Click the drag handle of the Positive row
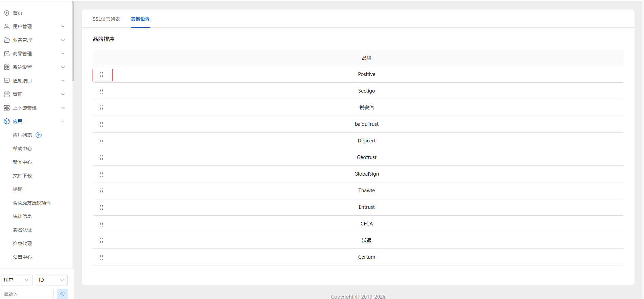644x299 pixels. 101,75
